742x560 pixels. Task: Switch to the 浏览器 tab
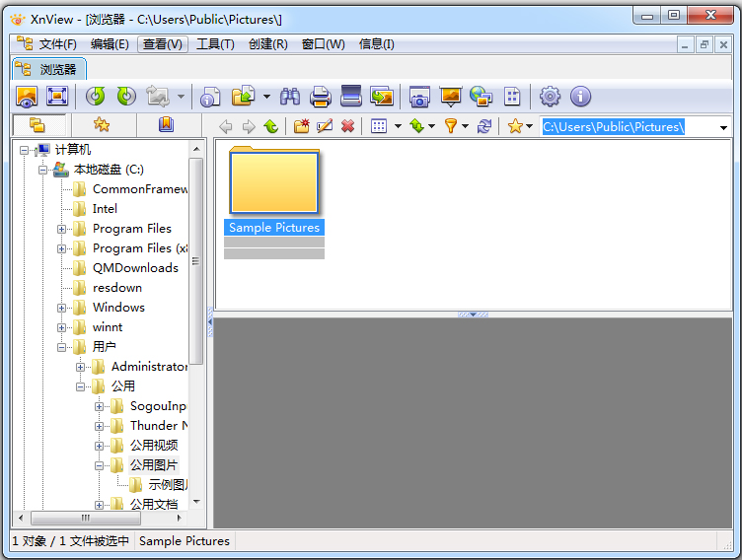pyautogui.click(x=49, y=70)
